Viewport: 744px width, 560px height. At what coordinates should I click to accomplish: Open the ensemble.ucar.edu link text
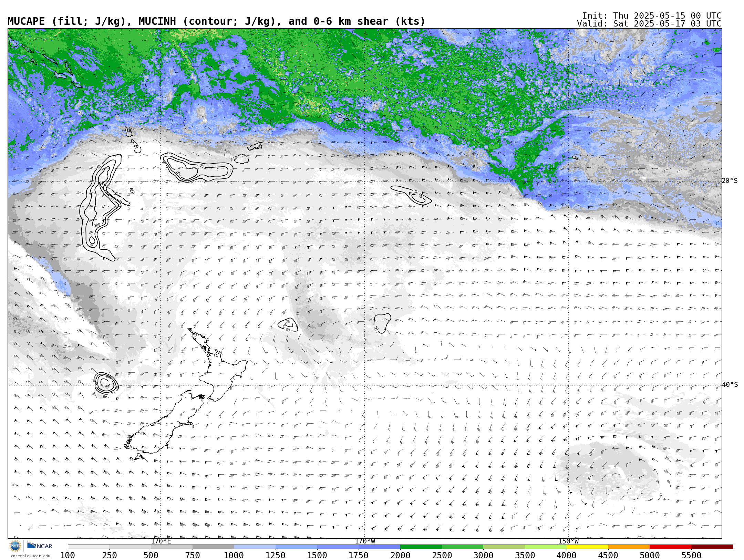tap(30, 556)
